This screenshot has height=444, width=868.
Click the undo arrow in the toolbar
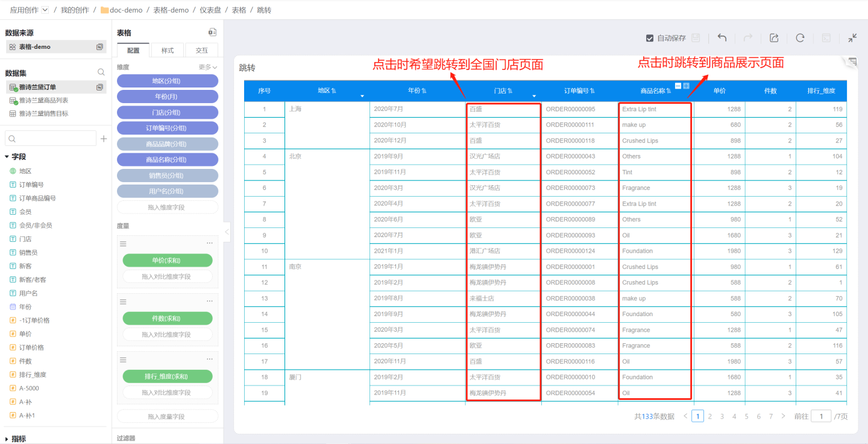point(722,38)
